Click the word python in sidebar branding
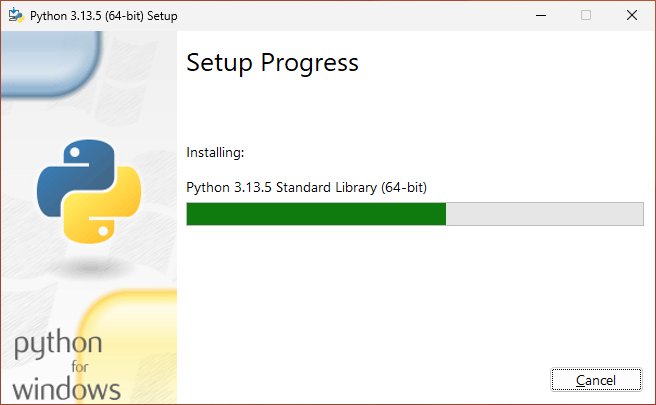Image resolution: width=656 pixels, height=405 pixels. (x=58, y=344)
